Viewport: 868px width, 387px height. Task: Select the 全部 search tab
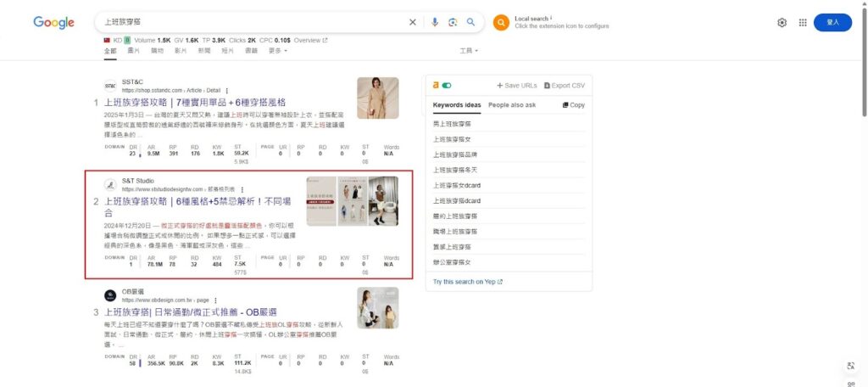pyautogui.click(x=110, y=50)
